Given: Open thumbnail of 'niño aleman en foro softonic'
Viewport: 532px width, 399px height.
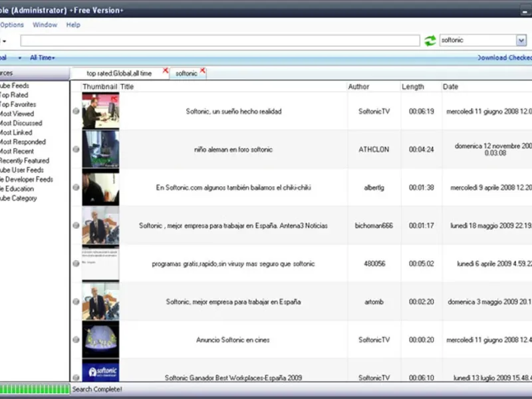Looking at the screenshot, I should (101, 149).
